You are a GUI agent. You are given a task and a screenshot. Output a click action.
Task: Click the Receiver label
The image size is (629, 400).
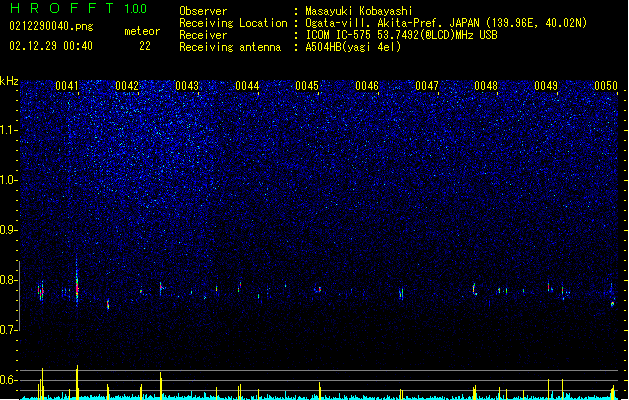(203, 35)
